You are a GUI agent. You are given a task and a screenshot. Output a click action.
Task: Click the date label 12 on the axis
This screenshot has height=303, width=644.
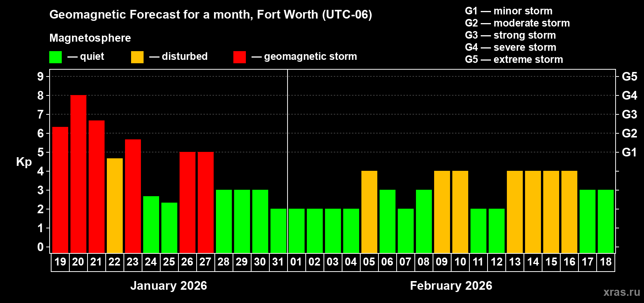pos(497,262)
